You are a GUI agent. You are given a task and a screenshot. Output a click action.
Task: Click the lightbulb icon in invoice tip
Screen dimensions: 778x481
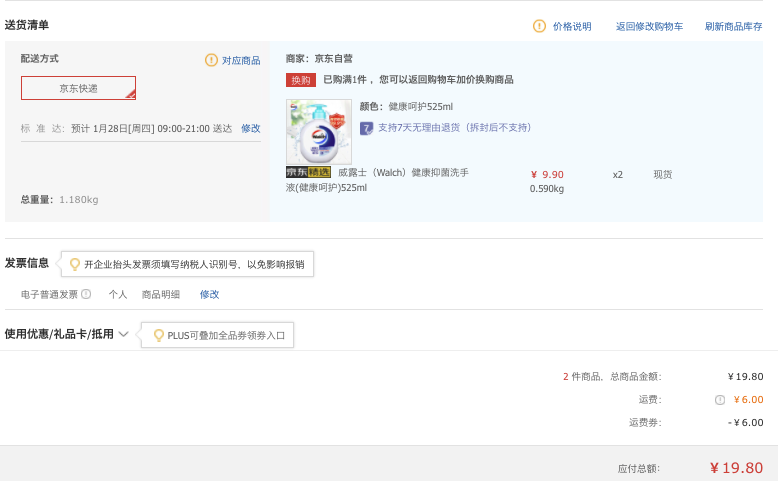coord(74,264)
